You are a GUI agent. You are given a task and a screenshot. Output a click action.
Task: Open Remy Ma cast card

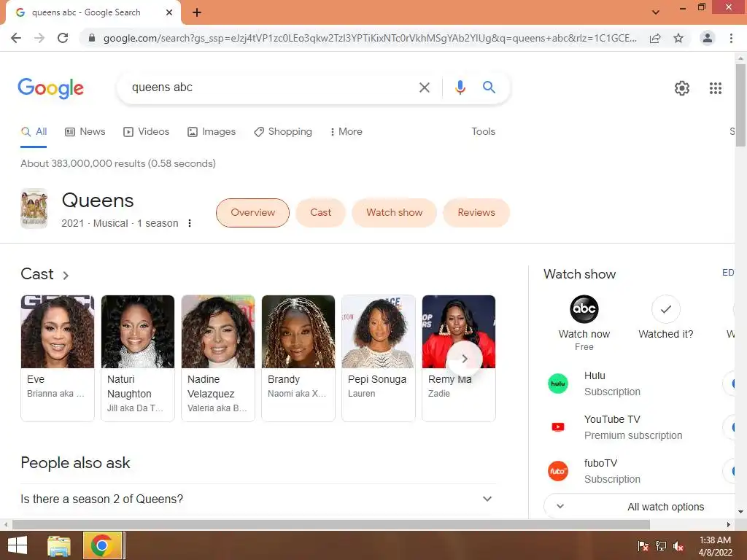click(x=459, y=358)
